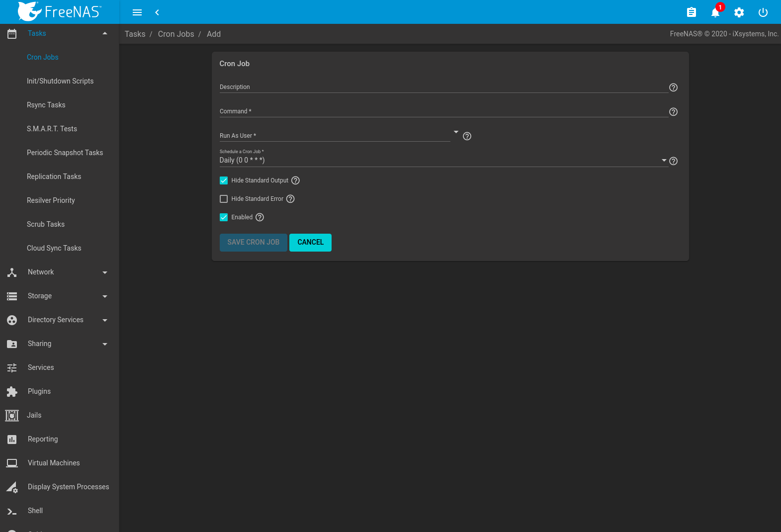Enable the Hide Standard Error checkbox

[224, 199]
